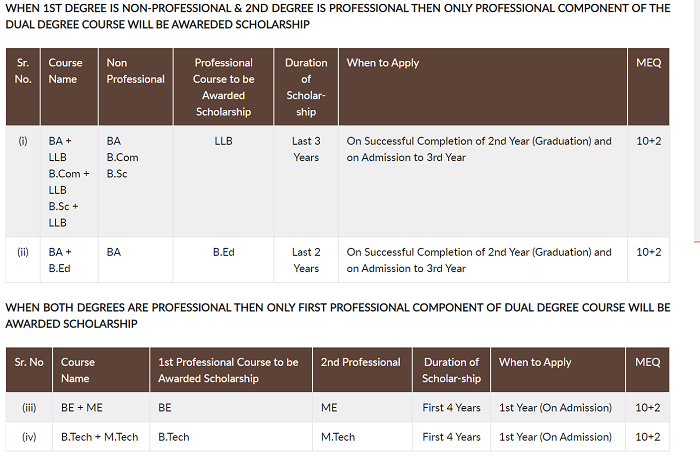The image size is (700, 461).
Task: Select the 'B.Tech + M.Tech' course cell
Action: pos(100,437)
